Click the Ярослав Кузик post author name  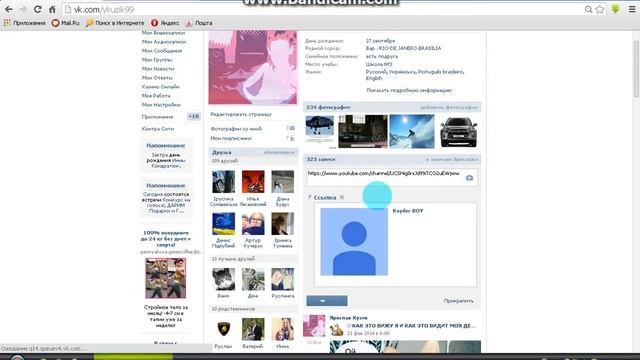click(349, 318)
